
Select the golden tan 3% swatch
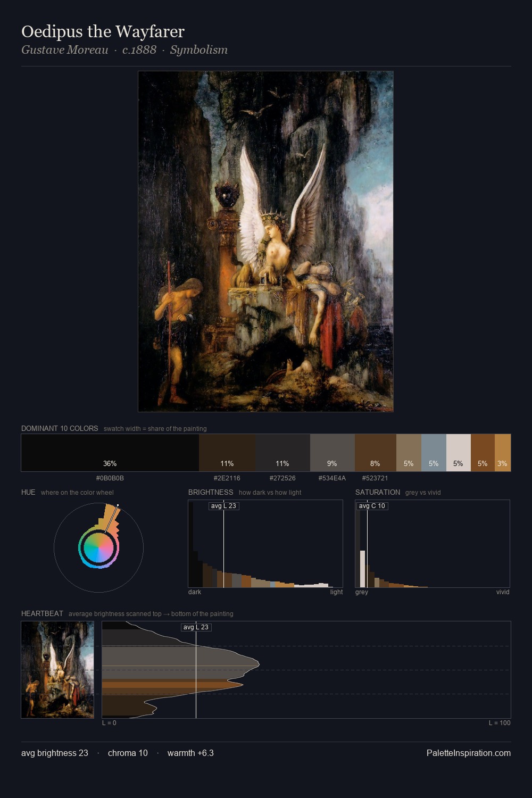tap(503, 453)
